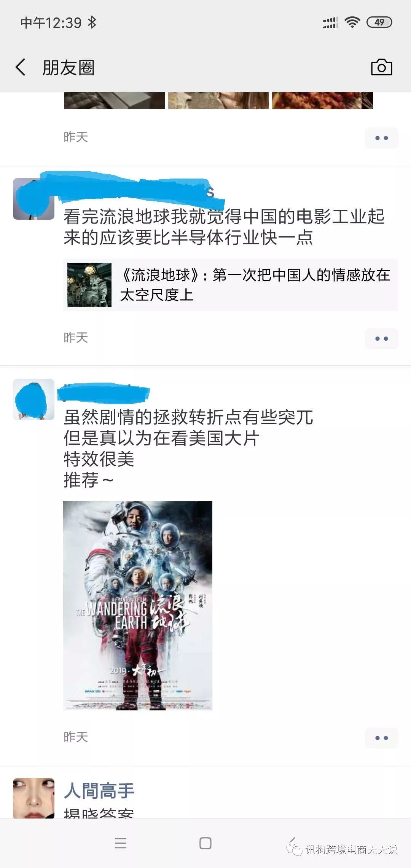Tap the Android home square button

(x=205, y=843)
